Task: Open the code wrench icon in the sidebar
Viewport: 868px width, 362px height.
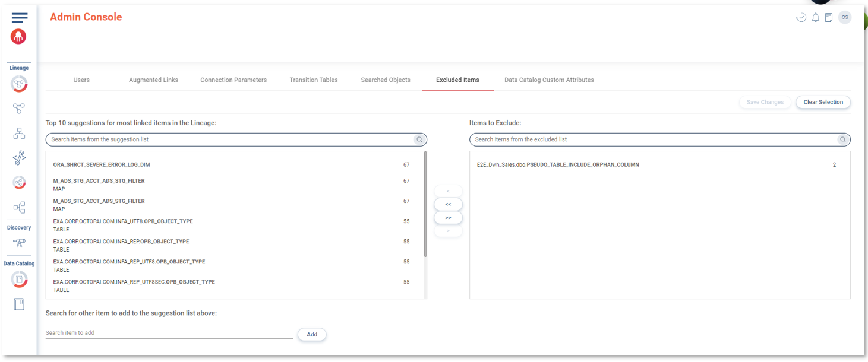Action: coord(19,158)
